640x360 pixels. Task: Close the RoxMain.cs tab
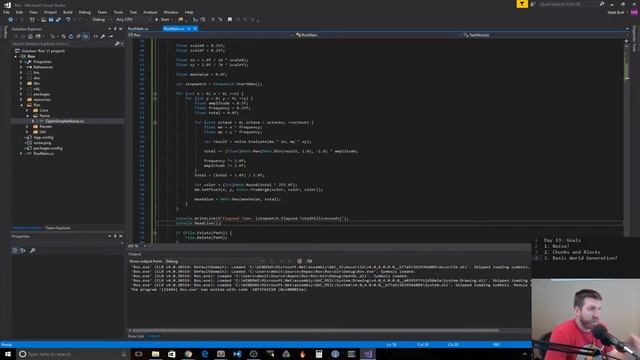point(195,29)
